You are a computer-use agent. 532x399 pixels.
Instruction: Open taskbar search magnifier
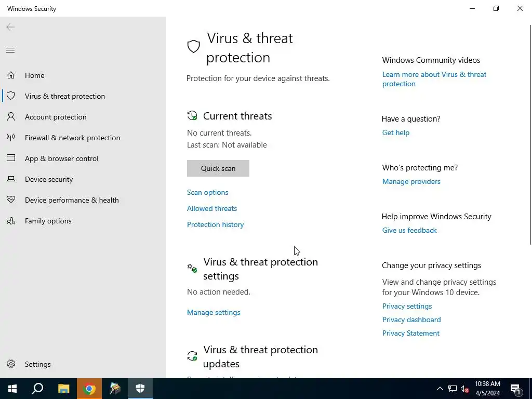(37, 389)
